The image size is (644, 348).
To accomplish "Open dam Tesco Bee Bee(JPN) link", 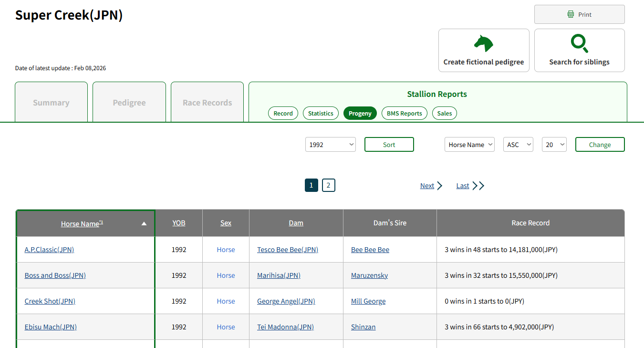I will point(288,250).
